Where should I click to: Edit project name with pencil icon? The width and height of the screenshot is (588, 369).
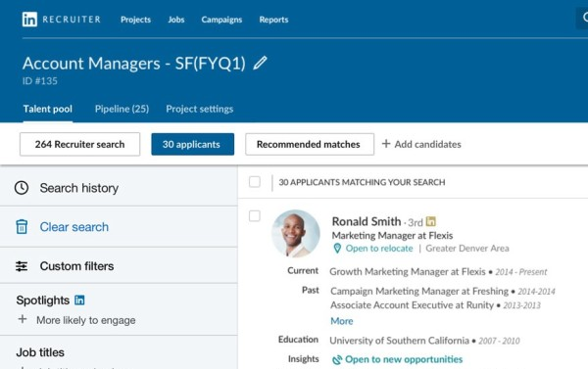pos(260,63)
